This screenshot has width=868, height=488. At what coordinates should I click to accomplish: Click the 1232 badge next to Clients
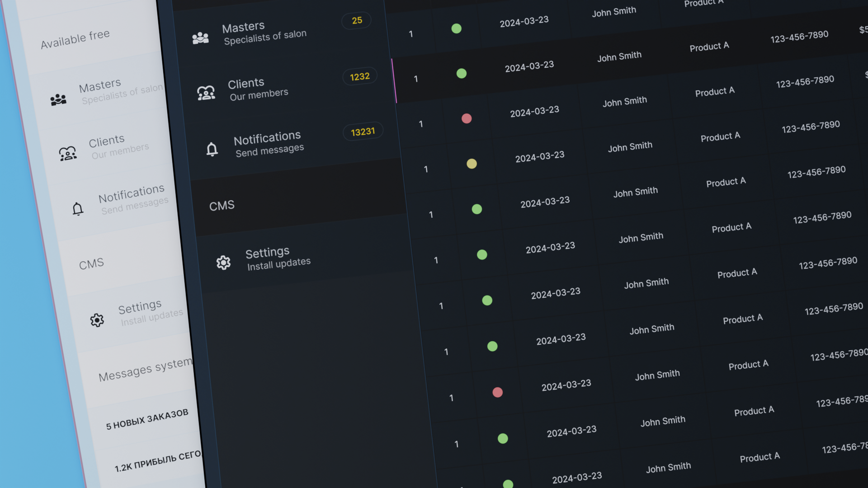coord(360,77)
